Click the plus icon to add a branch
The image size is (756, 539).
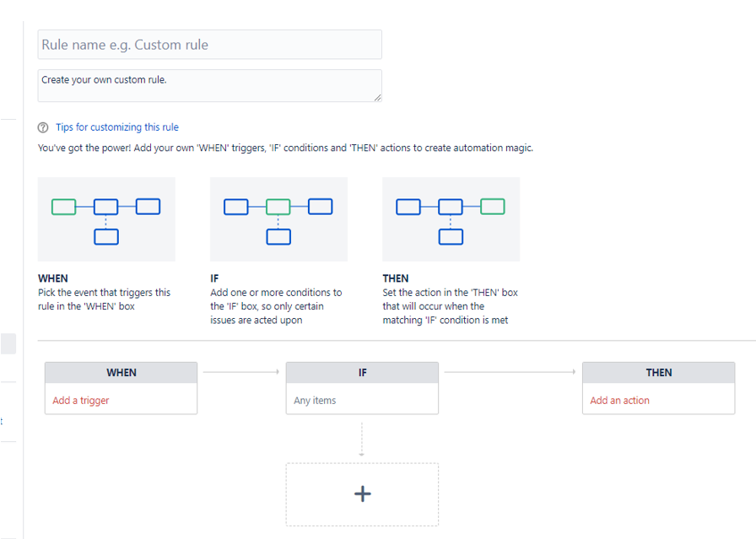(362, 493)
